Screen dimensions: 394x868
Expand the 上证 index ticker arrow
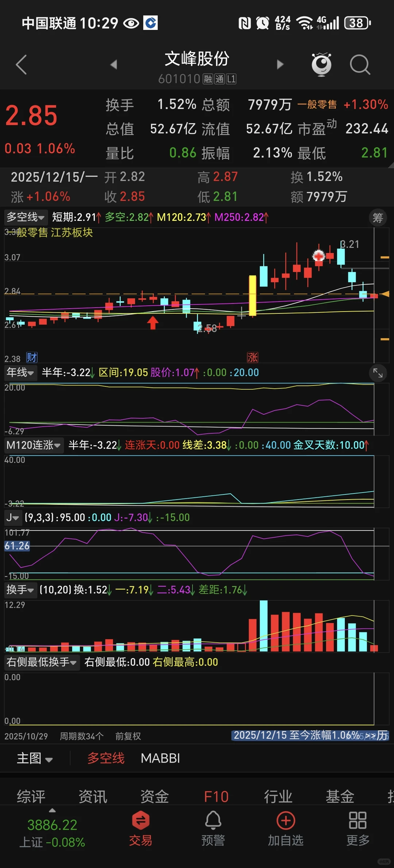click(x=52, y=810)
